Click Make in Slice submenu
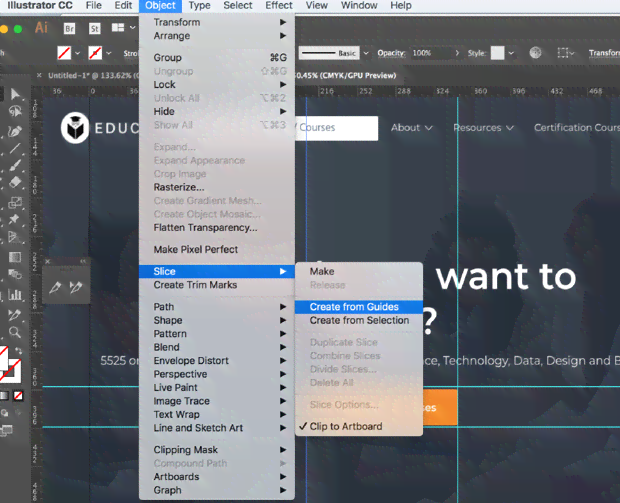This screenshot has height=503, width=620. [359, 271]
